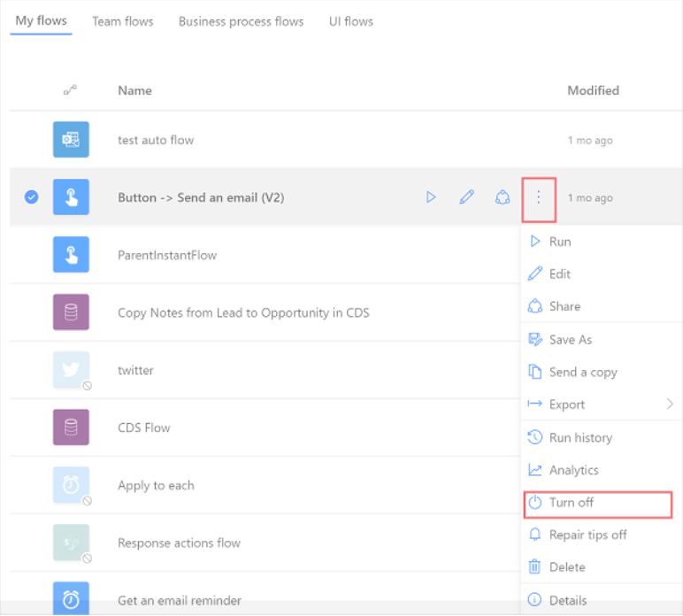683x616 pixels.
Task: Switch to the Team flows tab
Action: point(123,21)
